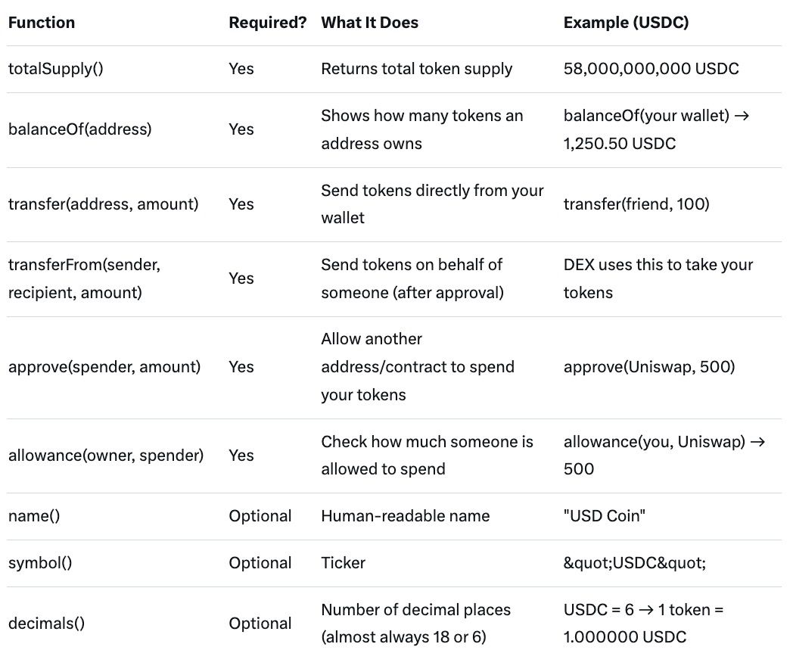This screenshot has height=672, width=793.
Task: Select the name() function cell
Action: tap(33, 516)
